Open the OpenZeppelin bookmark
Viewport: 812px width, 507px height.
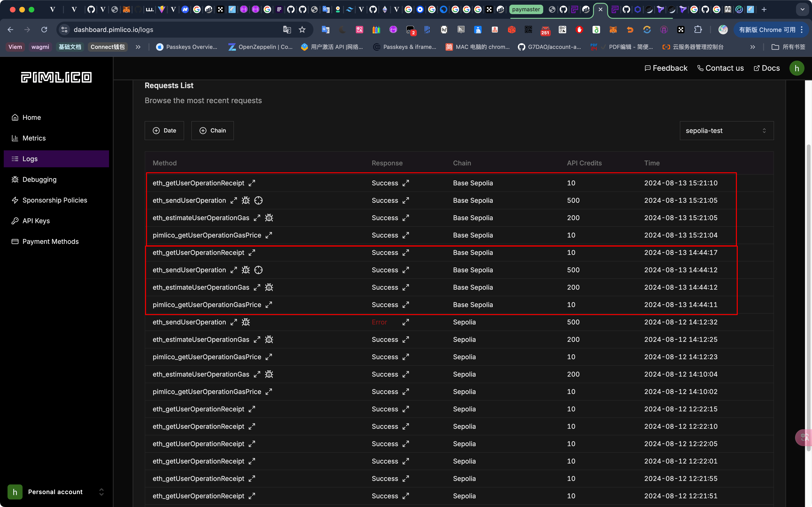[261, 47]
